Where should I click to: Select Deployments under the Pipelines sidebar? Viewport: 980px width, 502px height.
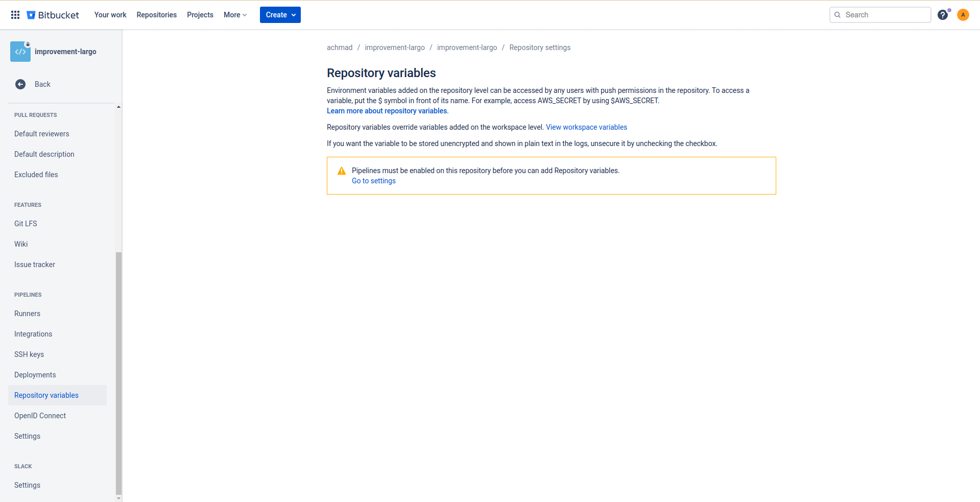(x=35, y=374)
